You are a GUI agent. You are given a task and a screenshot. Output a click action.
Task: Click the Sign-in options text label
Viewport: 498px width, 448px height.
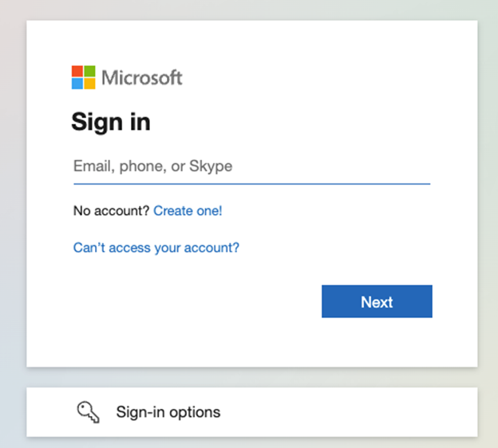click(x=168, y=412)
